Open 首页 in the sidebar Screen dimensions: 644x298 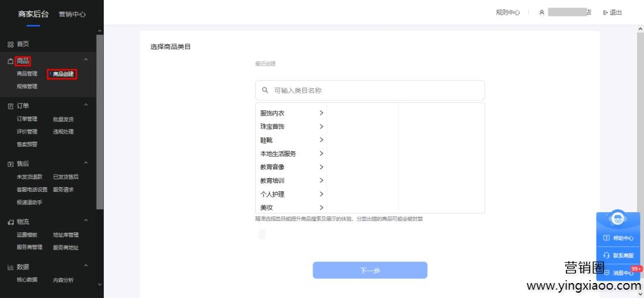click(x=23, y=44)
